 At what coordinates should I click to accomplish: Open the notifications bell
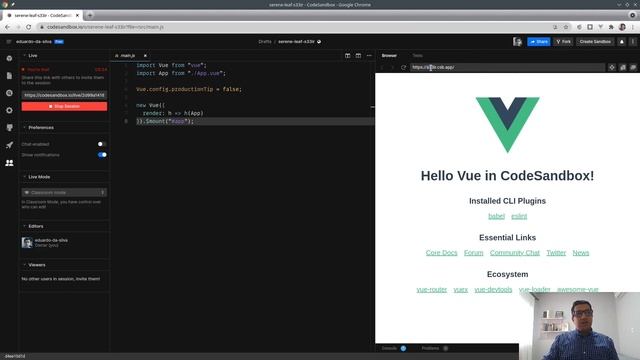point(622,42)
